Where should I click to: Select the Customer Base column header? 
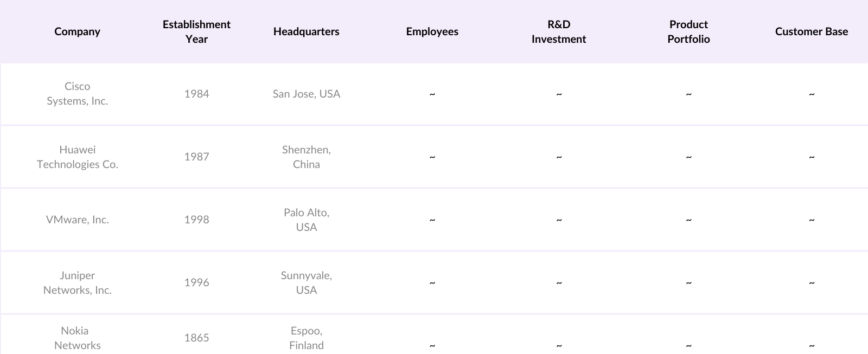811,31
